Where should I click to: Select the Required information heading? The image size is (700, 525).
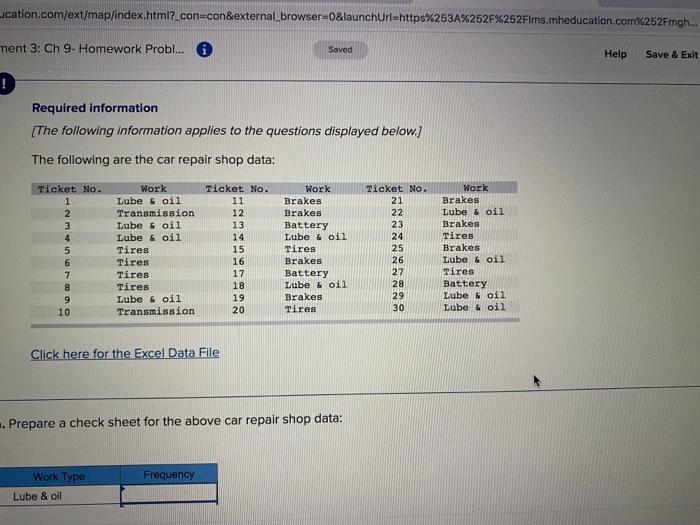pos(95,108)
